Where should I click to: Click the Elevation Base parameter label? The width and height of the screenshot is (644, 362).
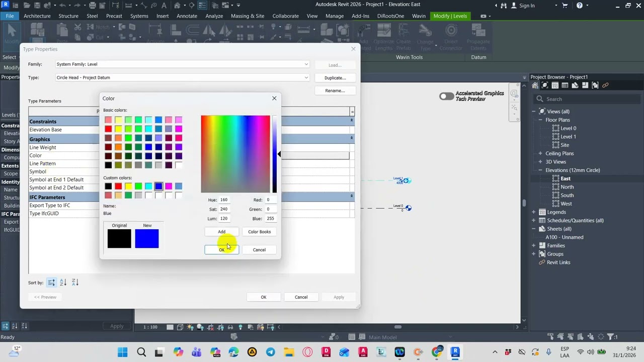coord(46,130)
